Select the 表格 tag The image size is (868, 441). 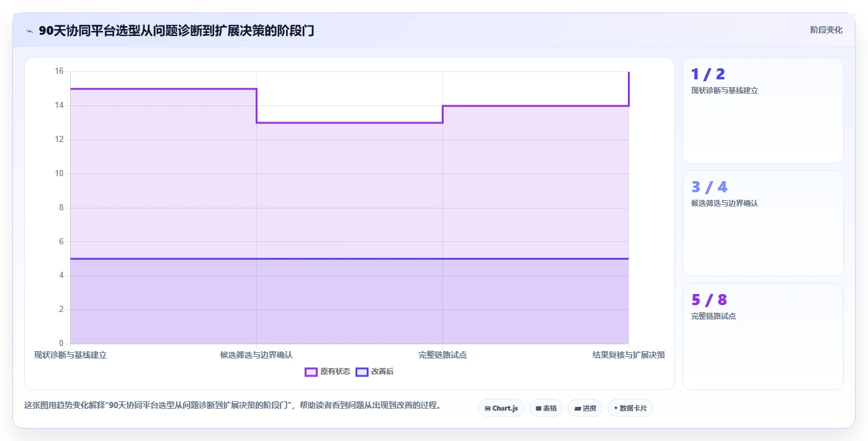coord(546,408)
